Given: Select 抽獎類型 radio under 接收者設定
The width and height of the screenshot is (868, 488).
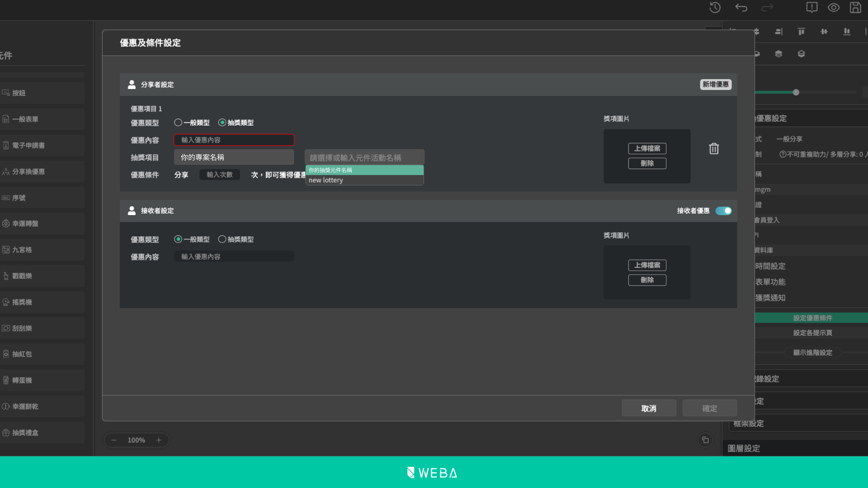Looking at the screenshot, I should coord(222,239).
